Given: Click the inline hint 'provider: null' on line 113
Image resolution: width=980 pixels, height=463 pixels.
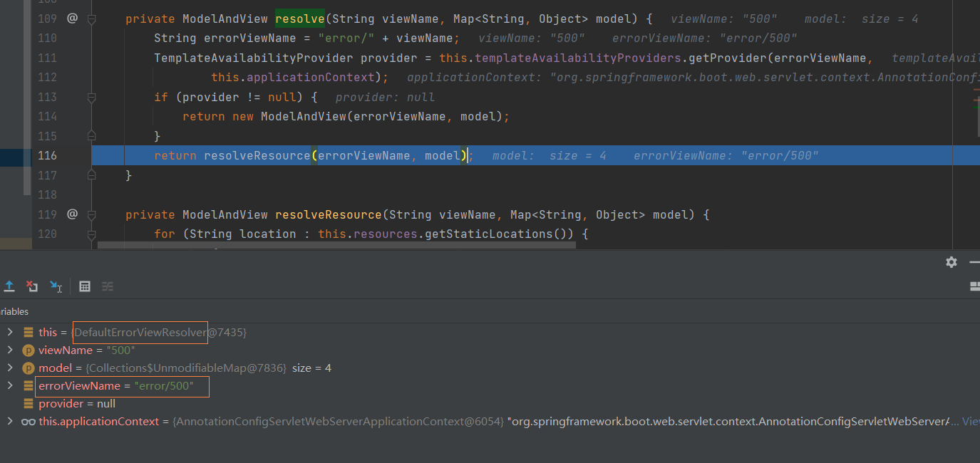Looking at the screenshot, I should (385, 97).
